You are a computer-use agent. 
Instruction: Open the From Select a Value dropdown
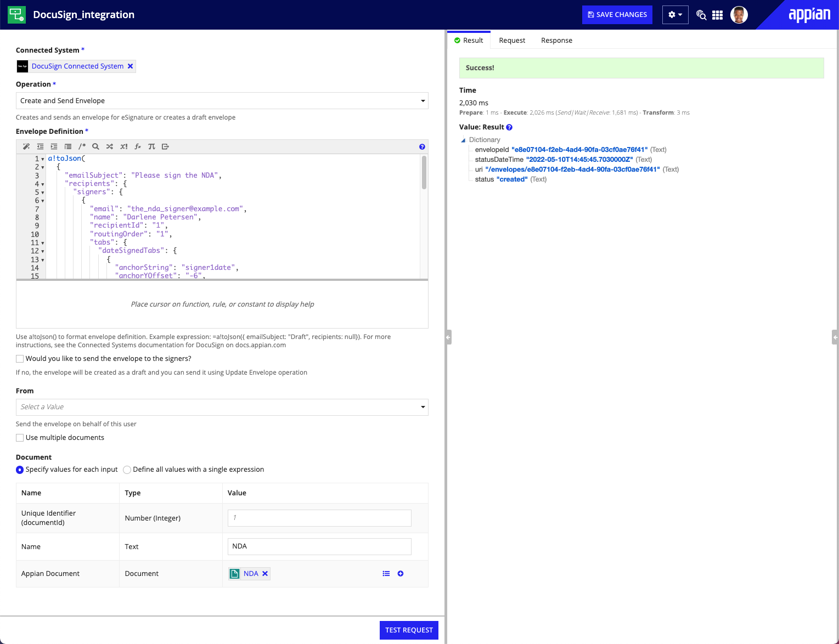222,407
